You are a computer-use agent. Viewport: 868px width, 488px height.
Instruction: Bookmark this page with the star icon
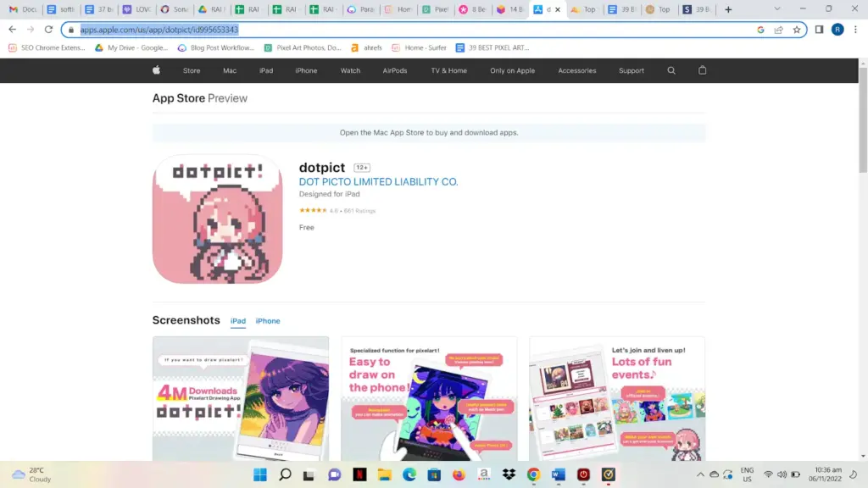click(797, 30)
